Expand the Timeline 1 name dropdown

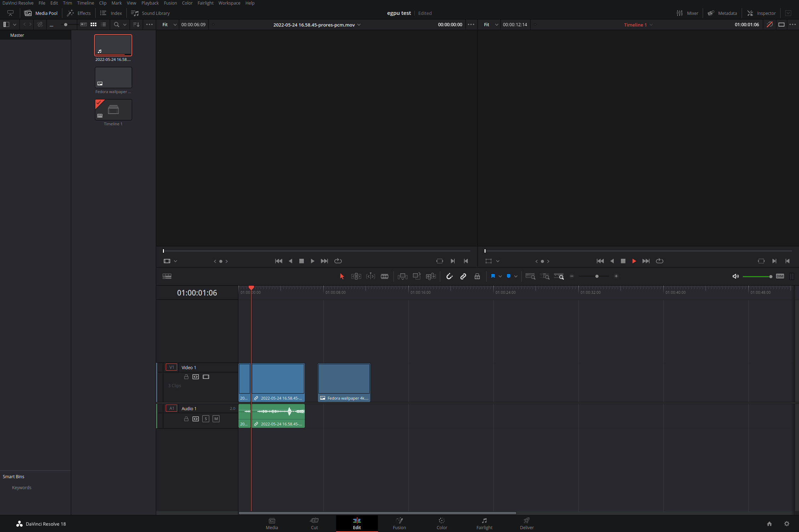click(x=651, y=25)
